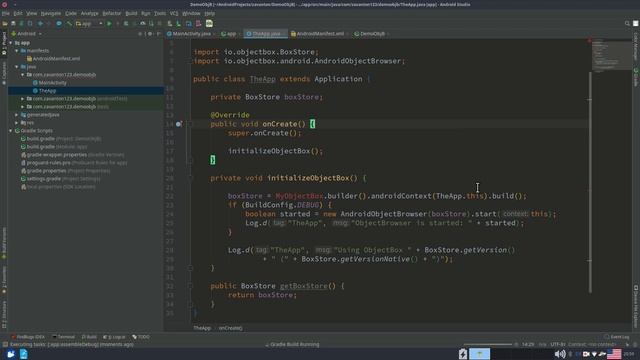The image size is (640, 360).
Task: Click the project view settings gear icon
Action: coord(150,34)
